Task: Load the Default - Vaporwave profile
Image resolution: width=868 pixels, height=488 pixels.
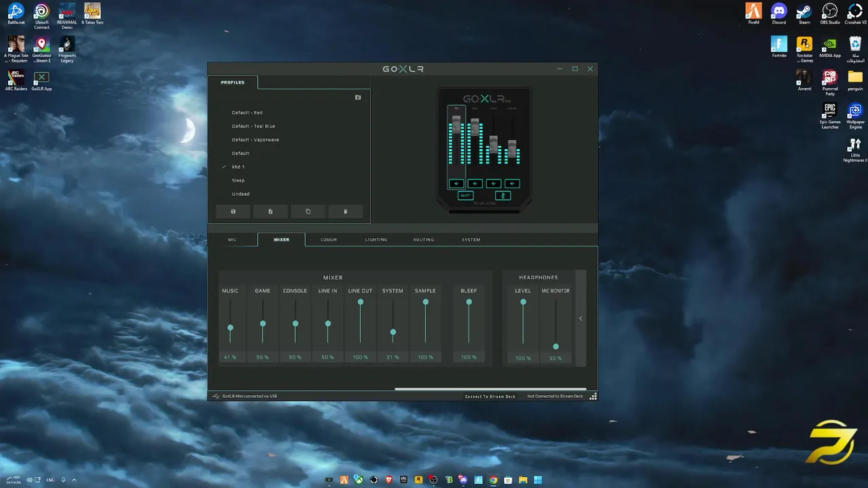Action: 256,140
